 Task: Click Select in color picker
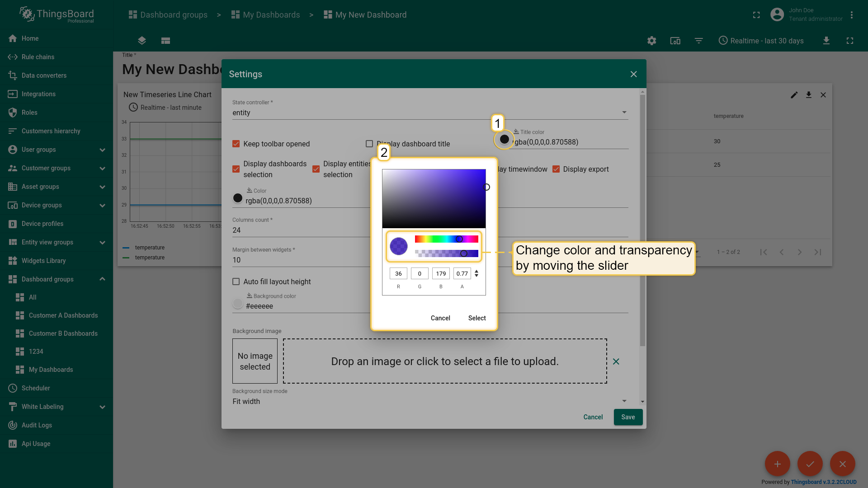477,318
